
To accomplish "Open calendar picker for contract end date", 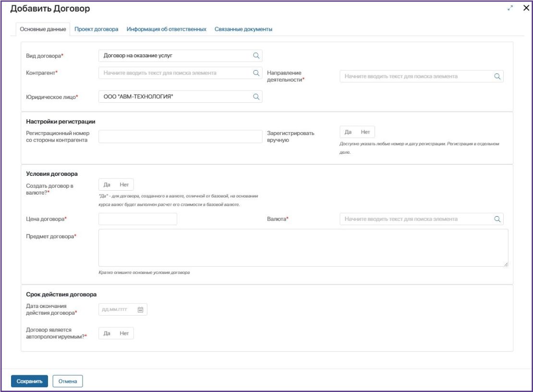I will (x=140, y=309).
